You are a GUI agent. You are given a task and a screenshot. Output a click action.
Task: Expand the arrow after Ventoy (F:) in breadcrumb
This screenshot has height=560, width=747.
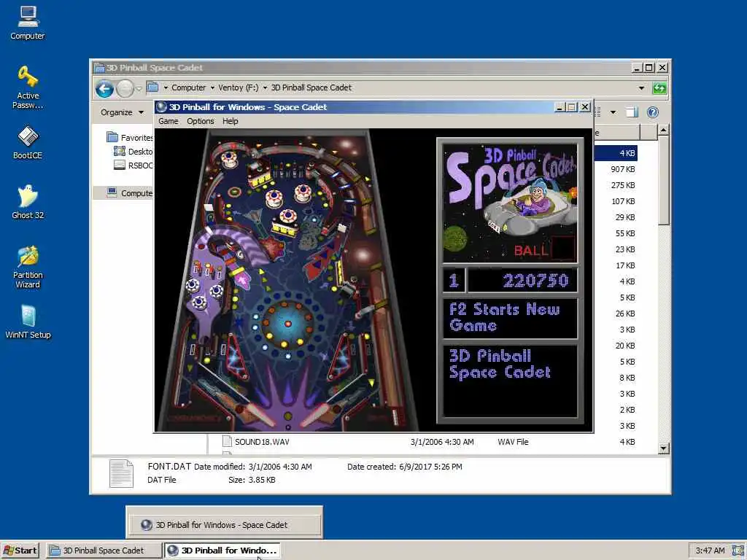265,87
